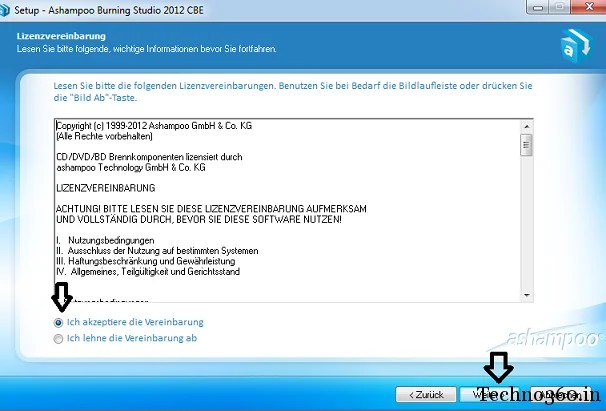Click the 'LIZENZVEREINBARUNG' heading in license text
606x411 pixels.
point(106,188)
